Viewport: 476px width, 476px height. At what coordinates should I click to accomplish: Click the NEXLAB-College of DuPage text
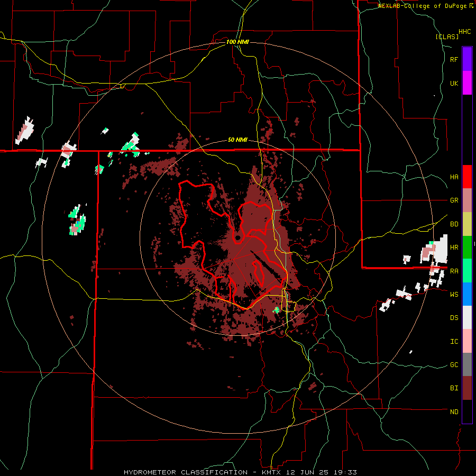pos(424,6)
